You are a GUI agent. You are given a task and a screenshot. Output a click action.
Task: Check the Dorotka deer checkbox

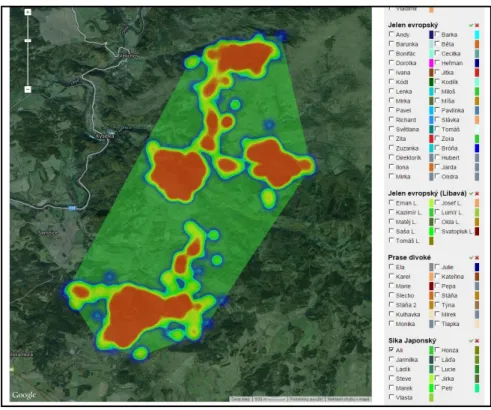(391, 62)
